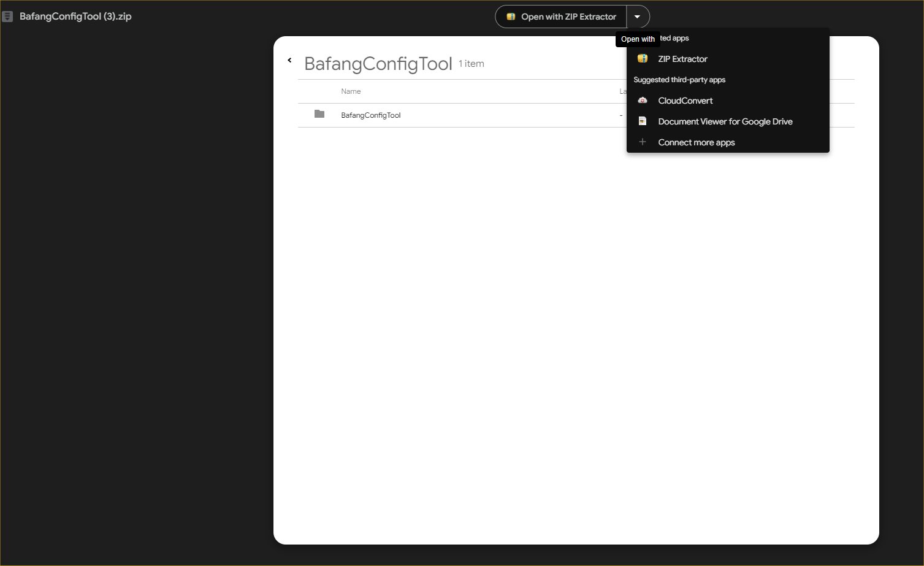Click the gray folder icon in the file list

pyautogui.click(x=319, y=114)
